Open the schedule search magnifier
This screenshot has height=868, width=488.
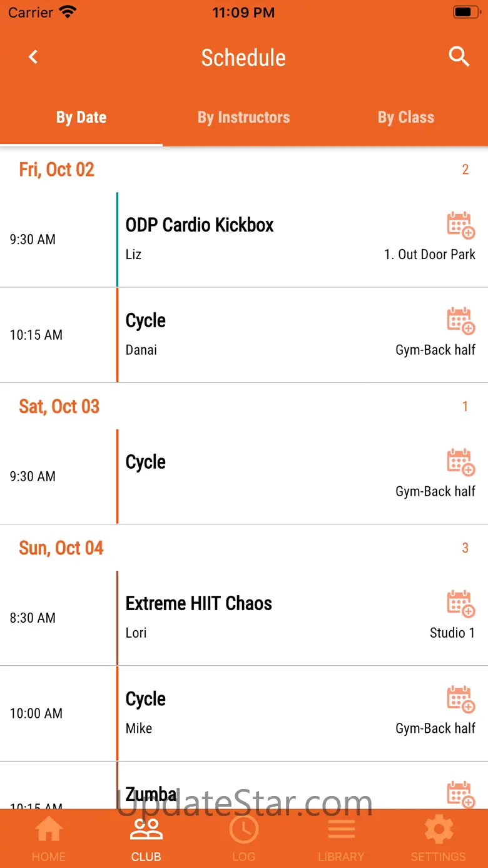(459, 57)
